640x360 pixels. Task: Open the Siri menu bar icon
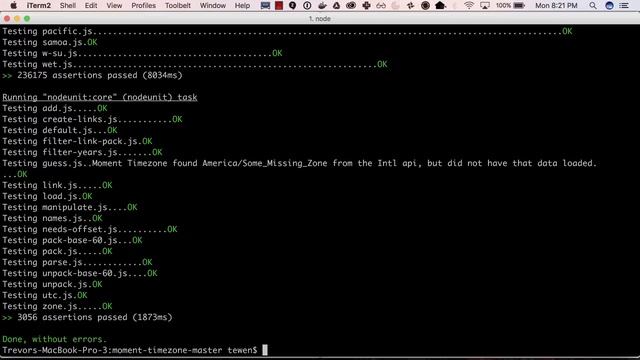click(609, 5)
